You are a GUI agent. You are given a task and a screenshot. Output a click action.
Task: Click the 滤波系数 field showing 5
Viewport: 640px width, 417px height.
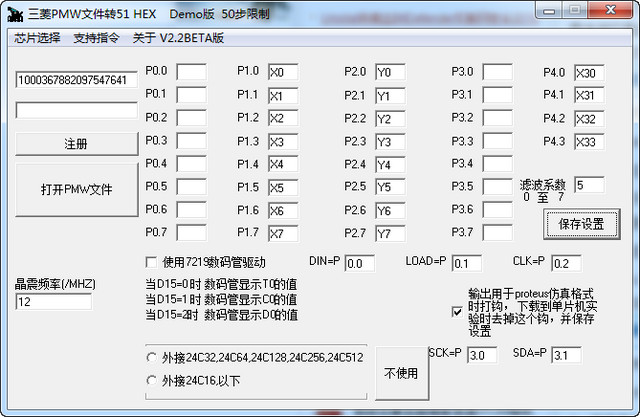589,185
